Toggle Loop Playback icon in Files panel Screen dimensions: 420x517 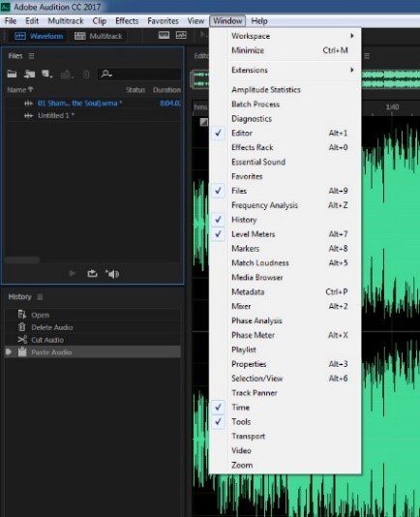[92, 274]
